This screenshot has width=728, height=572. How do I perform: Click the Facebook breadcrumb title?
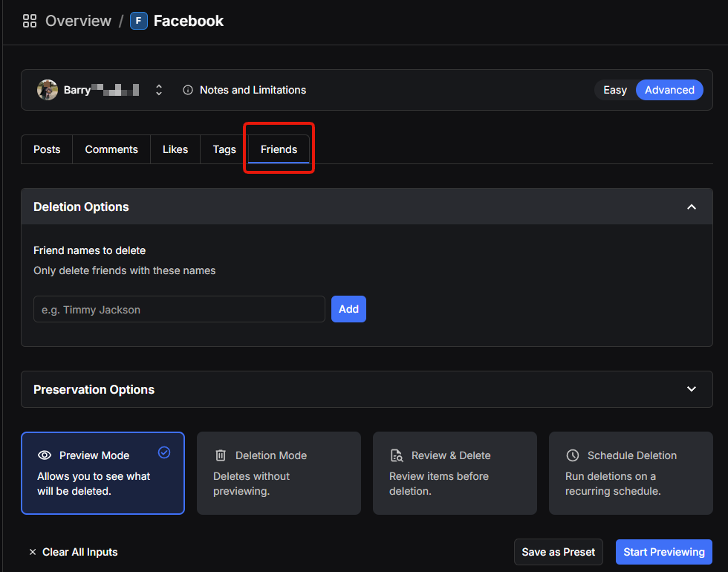(189, 21)
